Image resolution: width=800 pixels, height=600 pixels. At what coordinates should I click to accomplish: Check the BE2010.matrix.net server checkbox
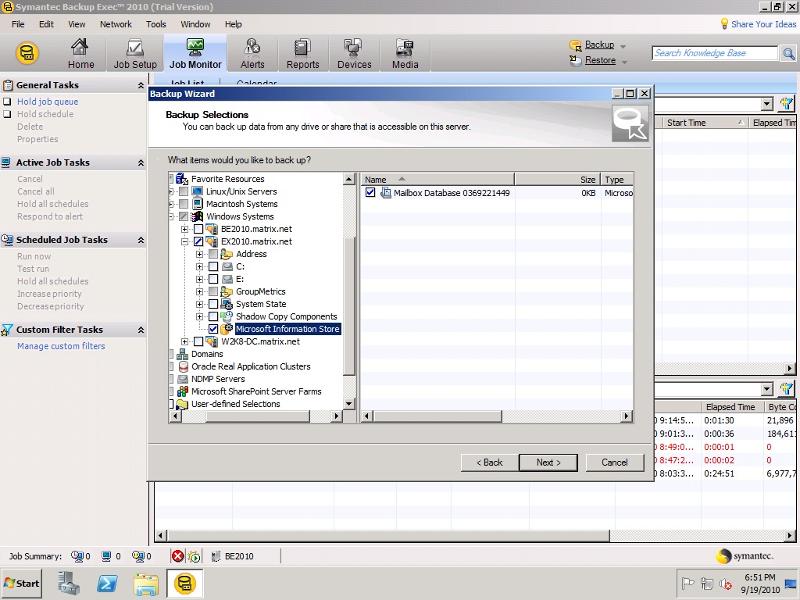point(198,229)
